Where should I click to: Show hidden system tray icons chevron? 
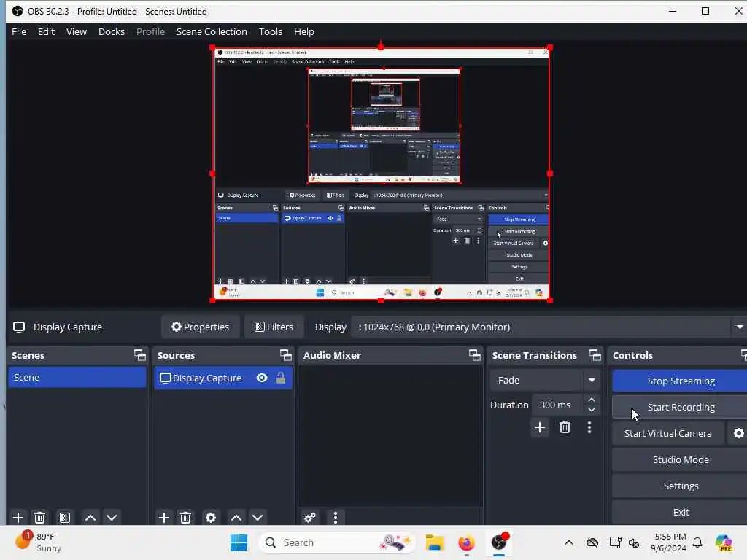pos(569,542)
